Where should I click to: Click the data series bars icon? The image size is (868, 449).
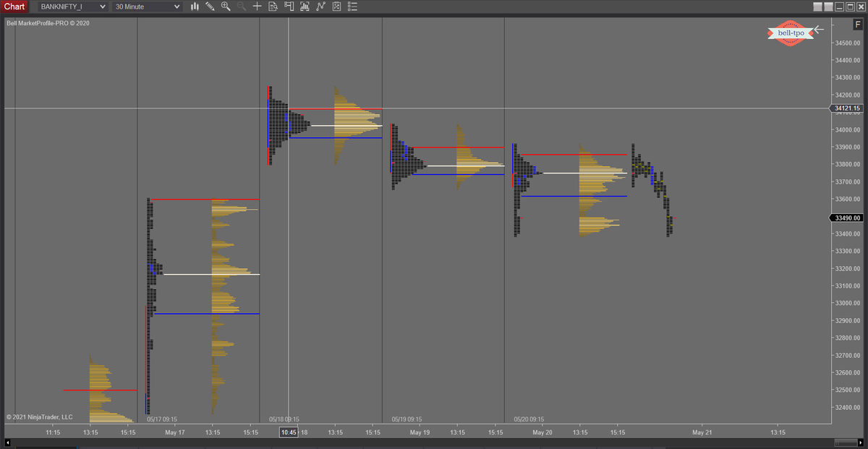coord(305,7)
